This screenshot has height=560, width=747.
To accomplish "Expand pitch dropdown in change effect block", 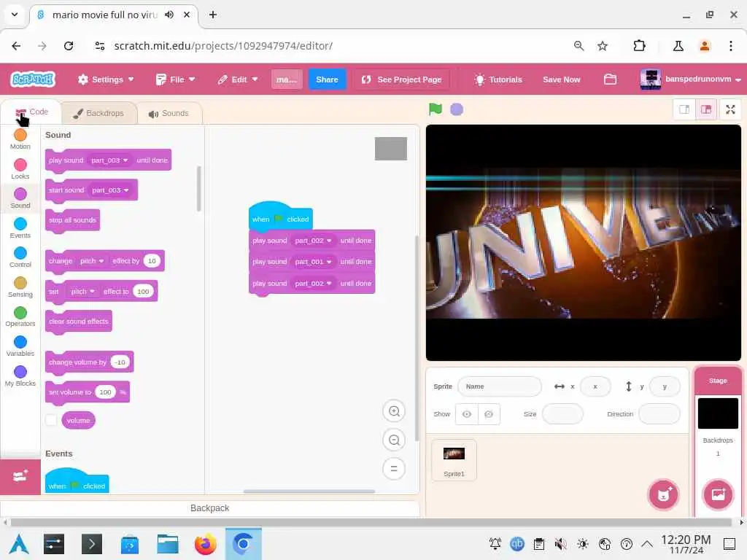I will point(91,261).
